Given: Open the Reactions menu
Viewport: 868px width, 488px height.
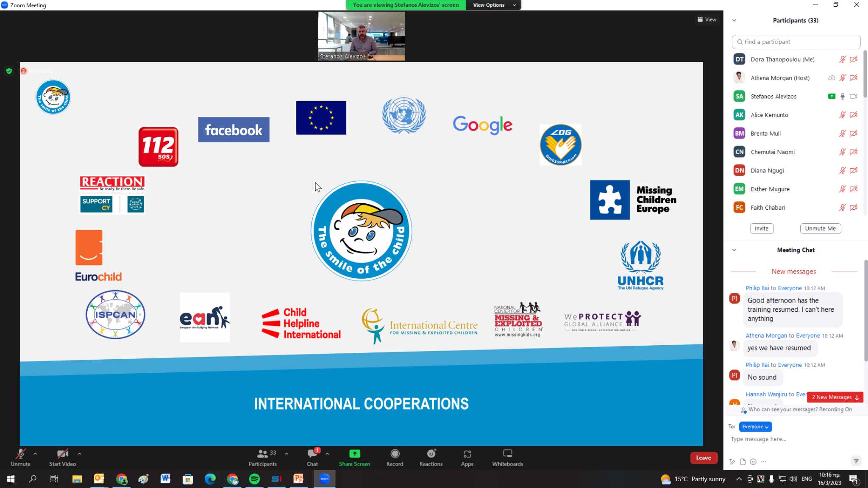Looking at the screenshot, I should point(431,457).
